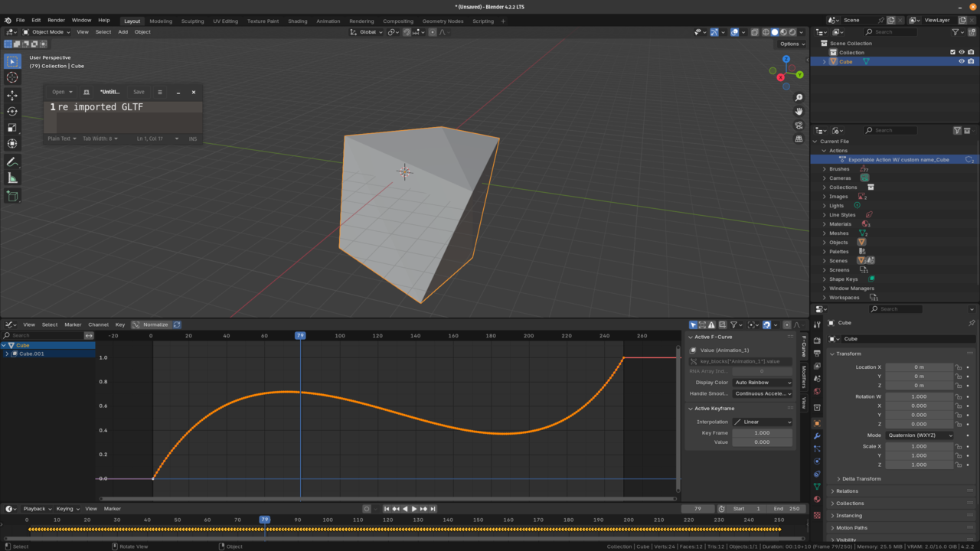Open the Playback popover in timeline
980x551 pixels.
37,509
